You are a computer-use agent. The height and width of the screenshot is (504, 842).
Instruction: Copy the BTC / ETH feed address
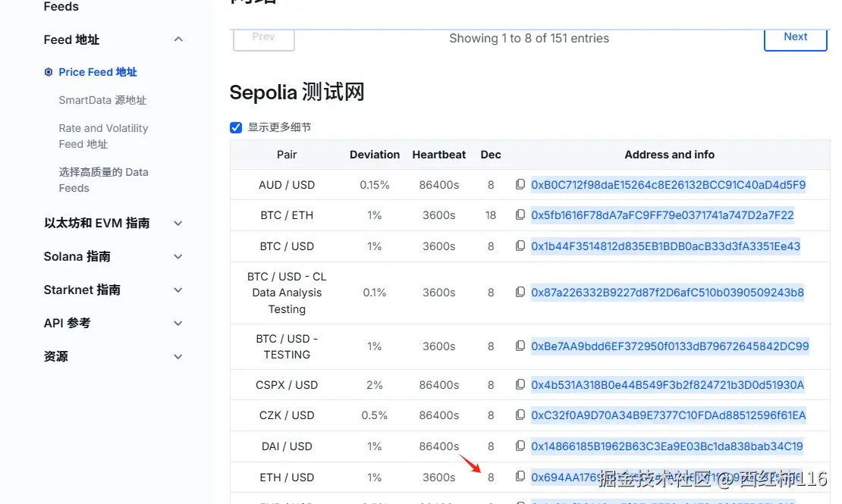(520, 215)
